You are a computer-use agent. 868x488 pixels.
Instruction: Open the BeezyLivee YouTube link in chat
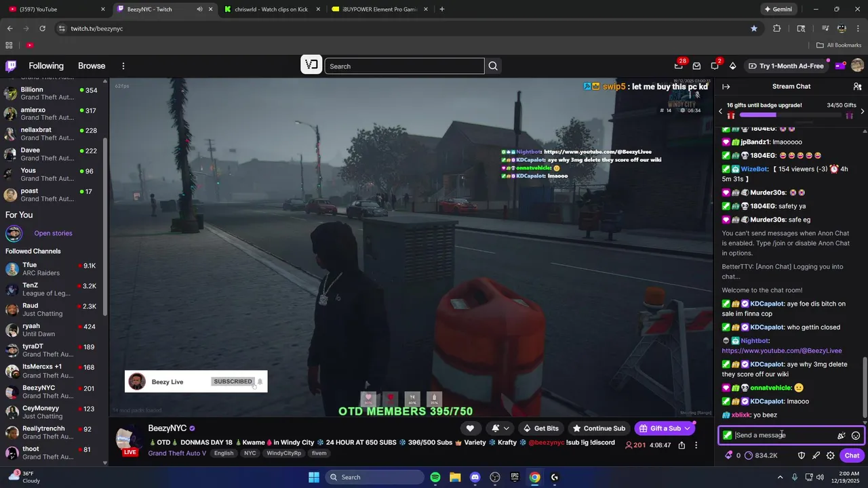(782, 351)
